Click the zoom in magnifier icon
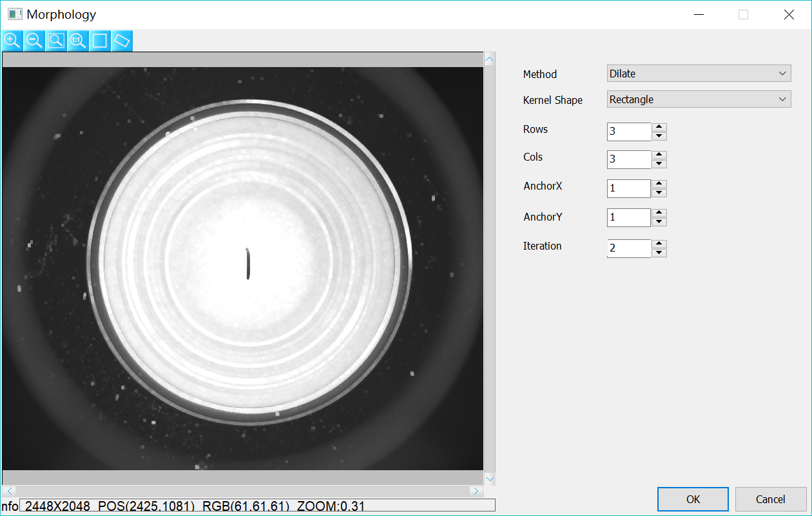Image resolution: width=812 pixels, height=516 pixels. [12, 41]
